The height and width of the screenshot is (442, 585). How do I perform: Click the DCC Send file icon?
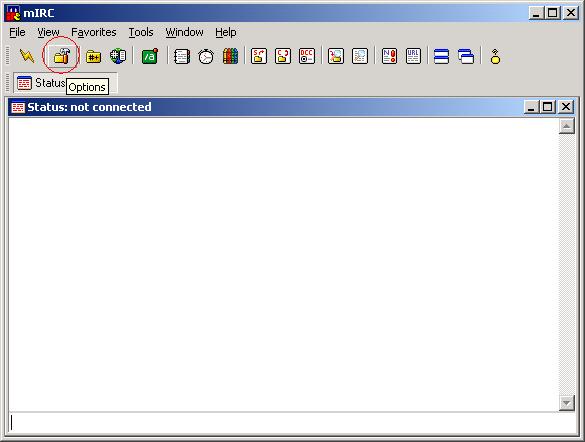tap(259, 56)
